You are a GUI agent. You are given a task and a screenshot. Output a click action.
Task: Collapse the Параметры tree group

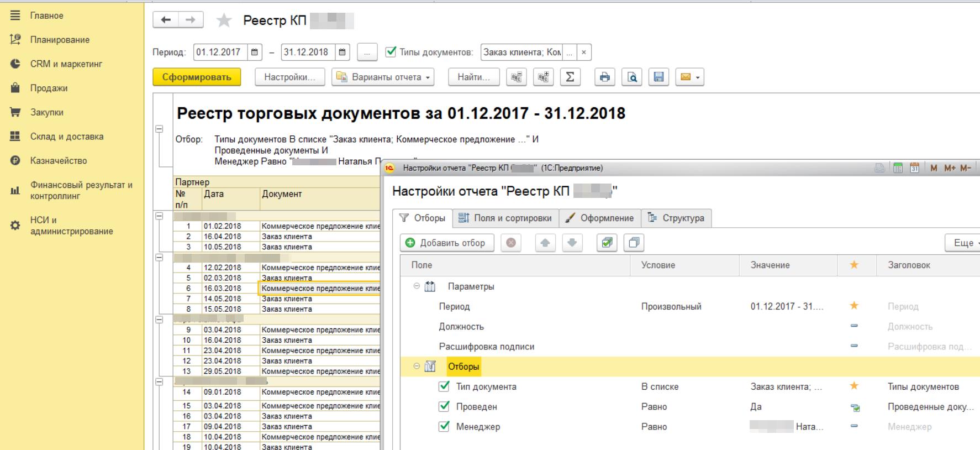(417, 286)
